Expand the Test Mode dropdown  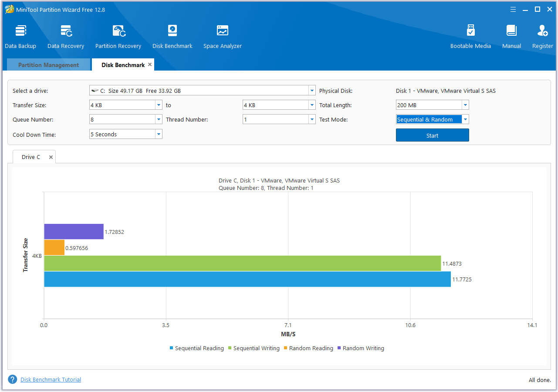[465, 119]
